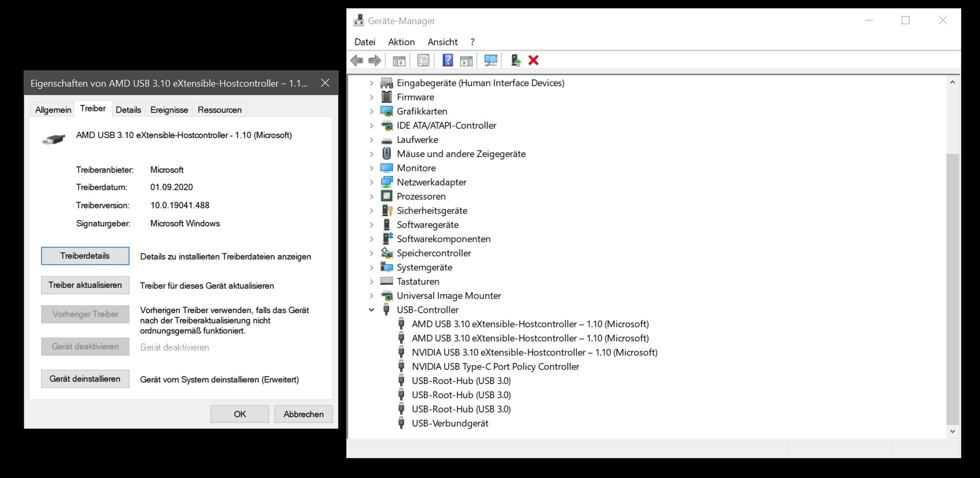Expand the Laufwerke category

pos(371,140)
